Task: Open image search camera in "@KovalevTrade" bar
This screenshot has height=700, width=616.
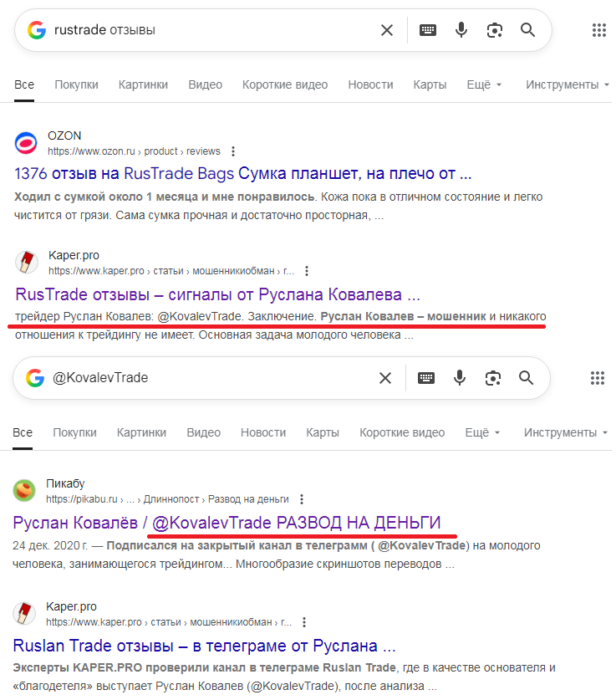Action: (492, 378)
